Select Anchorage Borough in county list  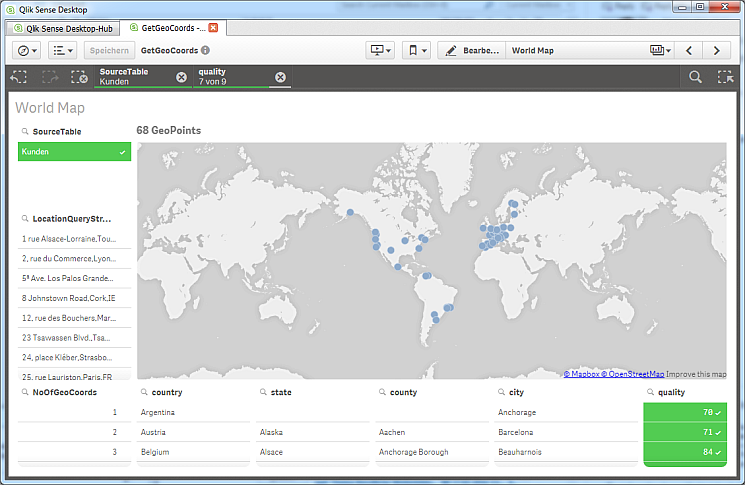pos(432,452)
